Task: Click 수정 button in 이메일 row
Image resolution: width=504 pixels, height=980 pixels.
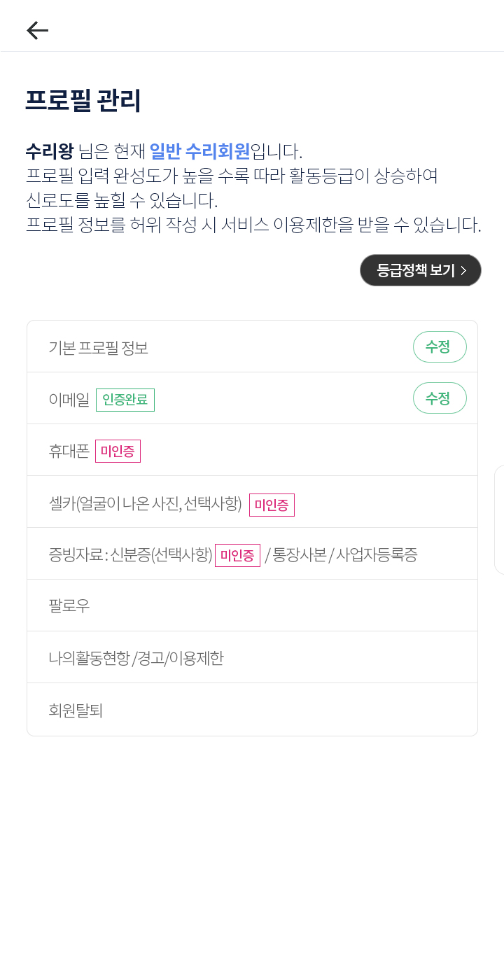Action: (439, 398)
